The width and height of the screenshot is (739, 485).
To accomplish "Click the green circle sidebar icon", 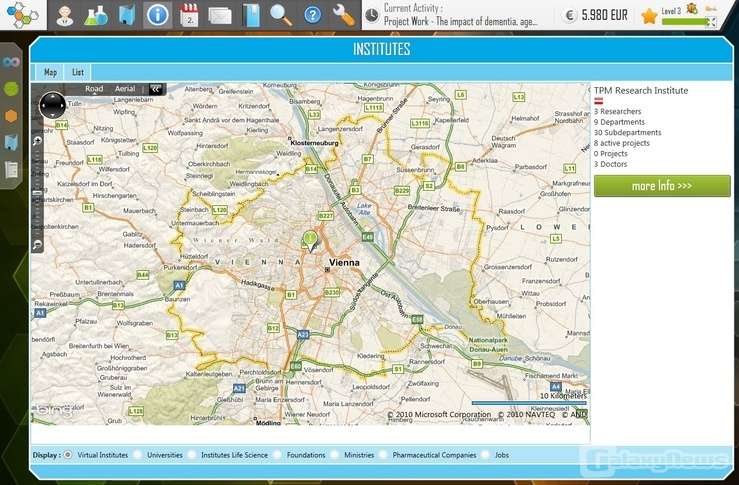I will coord(11,88).
